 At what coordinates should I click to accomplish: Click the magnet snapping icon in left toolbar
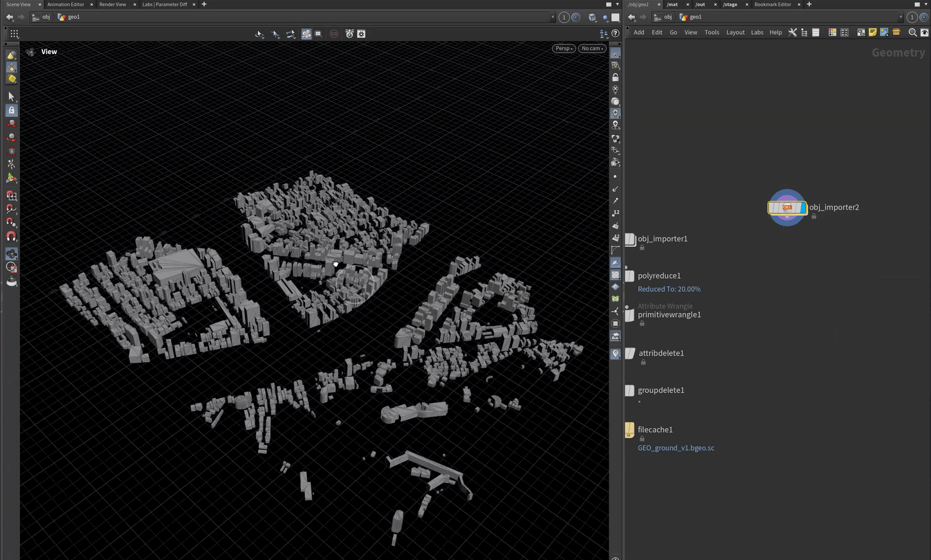[x=11, y=237]
